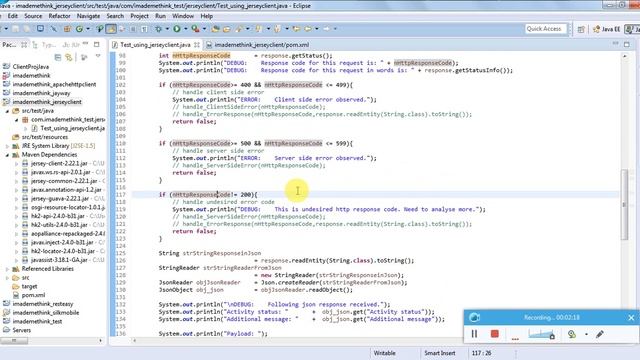The width and height of the screenshot is (640, 360).
Task: Open the Debug dropdown arrow
Action: 167,29
